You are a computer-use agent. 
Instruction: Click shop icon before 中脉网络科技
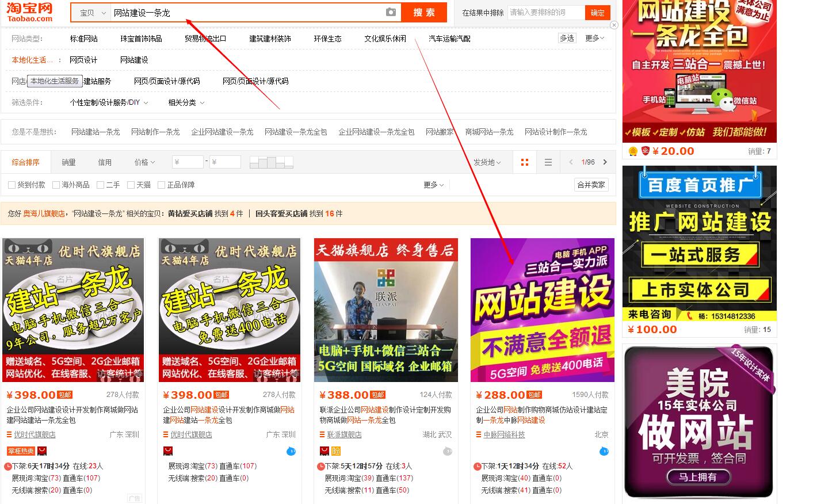(x=479, y=435)
